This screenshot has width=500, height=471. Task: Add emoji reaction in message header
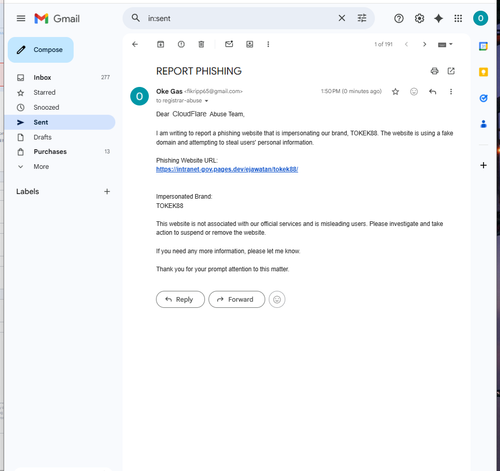414,92
